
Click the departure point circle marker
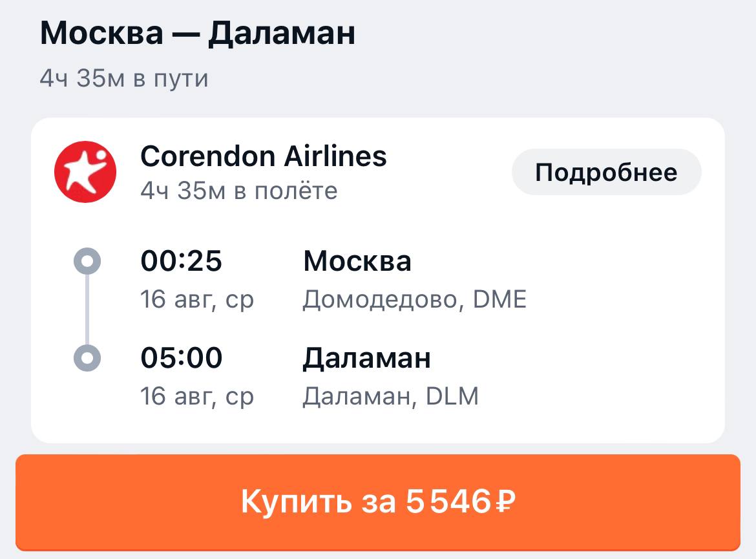(x=88, y=261)
